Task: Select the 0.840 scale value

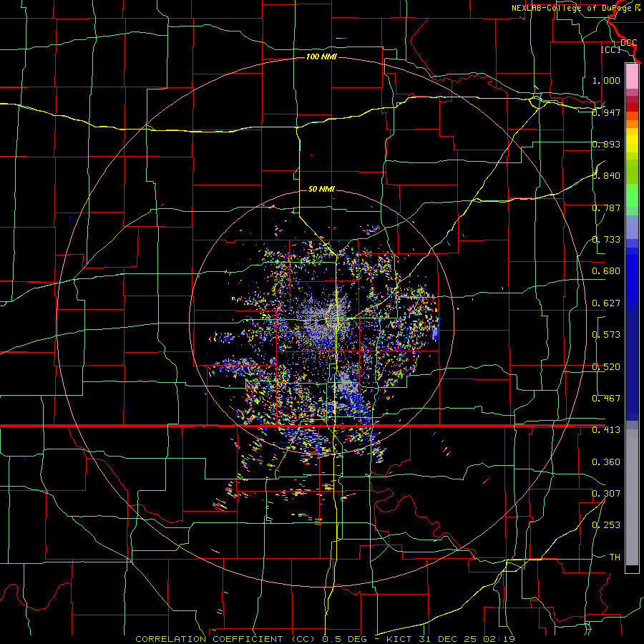Action: click(x=606, y=176)
